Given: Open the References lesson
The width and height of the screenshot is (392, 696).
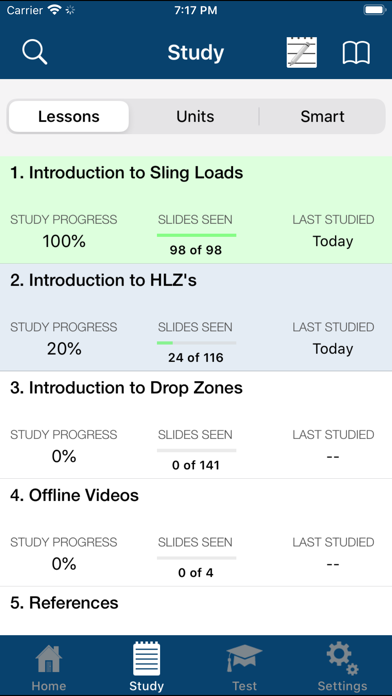Looking at the screenshot, I should 196,610.
